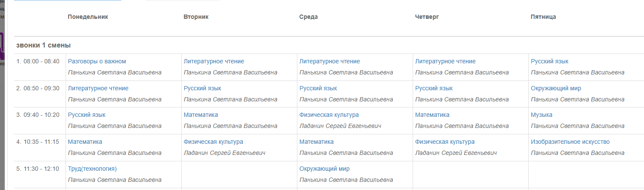Open Thursday's third lesson "Математика"

coord(432,115)
